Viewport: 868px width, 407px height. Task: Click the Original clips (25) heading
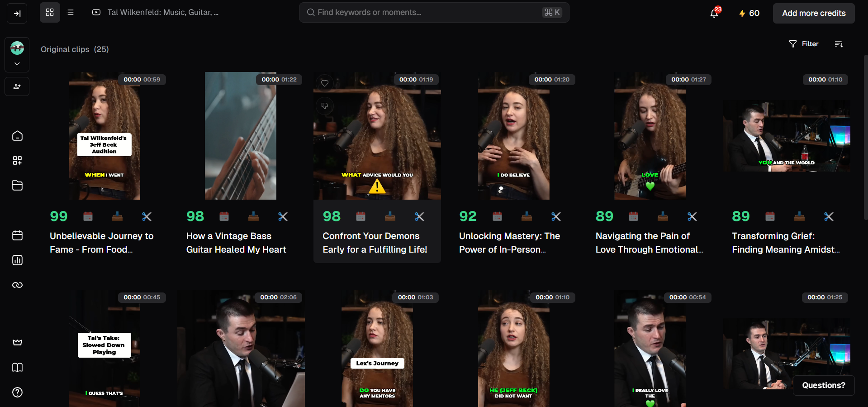coord(75,49)
